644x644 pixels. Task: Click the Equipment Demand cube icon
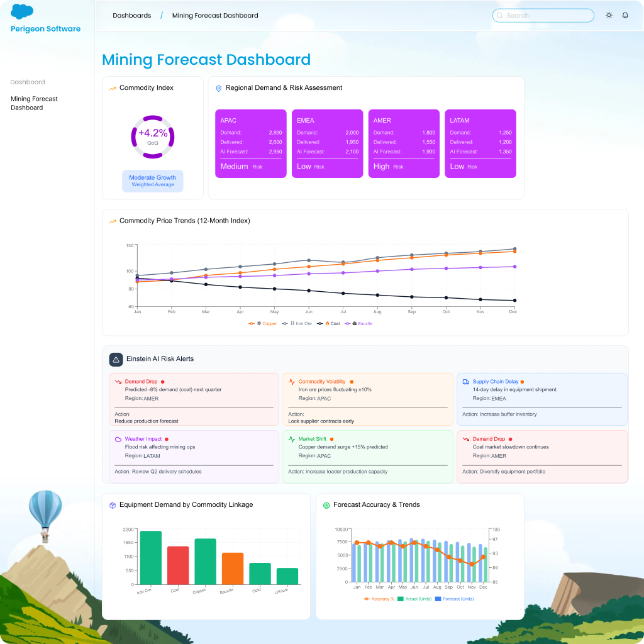point(113,505)
